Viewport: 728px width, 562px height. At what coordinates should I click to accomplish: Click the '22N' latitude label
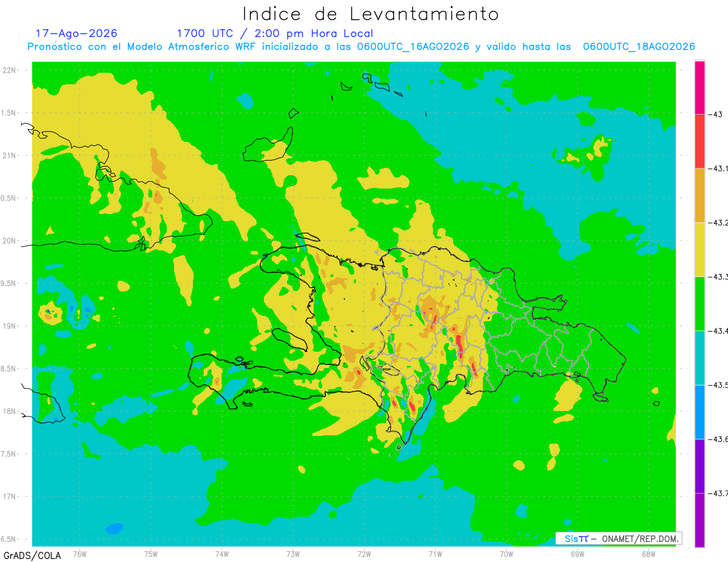point(10,70)
